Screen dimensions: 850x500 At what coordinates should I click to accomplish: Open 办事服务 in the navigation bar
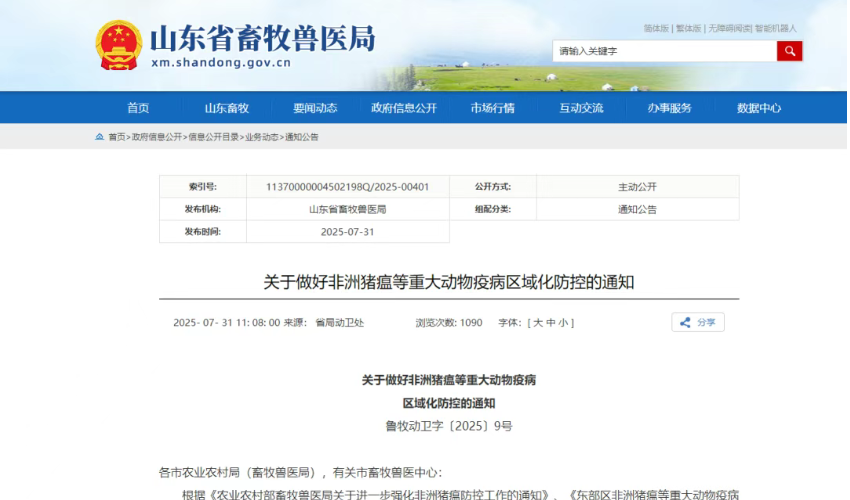pyautogui.click(x=670, y=108)
